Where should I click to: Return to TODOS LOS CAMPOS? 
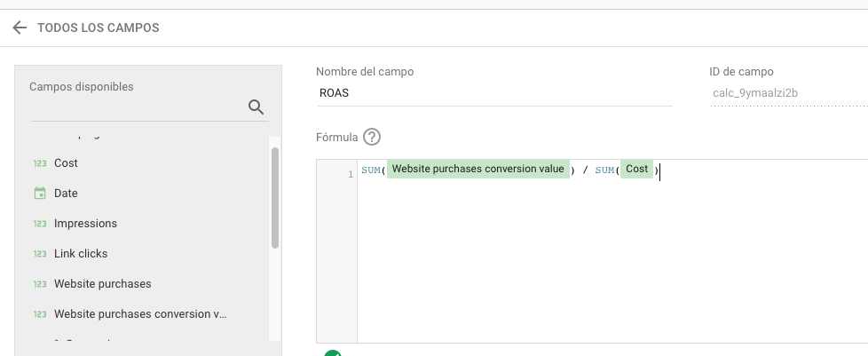98,28
